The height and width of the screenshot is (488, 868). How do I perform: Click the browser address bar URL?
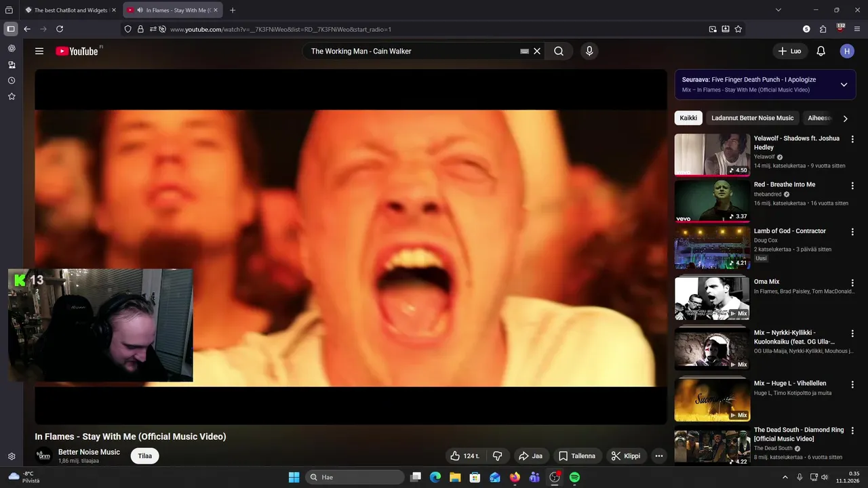tap(281, 29)
